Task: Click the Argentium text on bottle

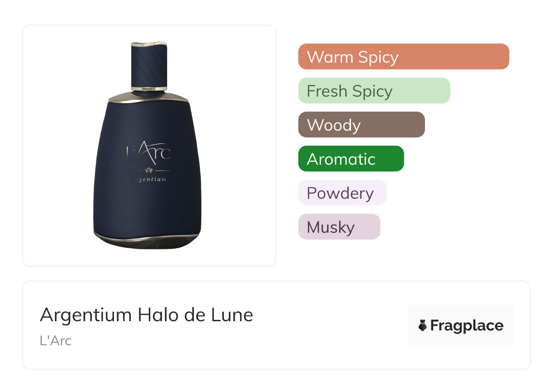Action: pyautogui.click(x=148, y=179)
